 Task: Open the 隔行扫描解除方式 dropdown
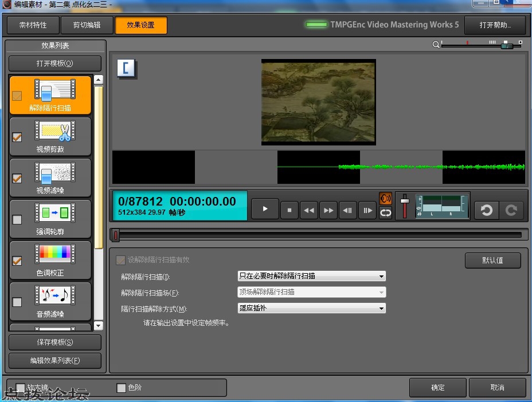311,308
